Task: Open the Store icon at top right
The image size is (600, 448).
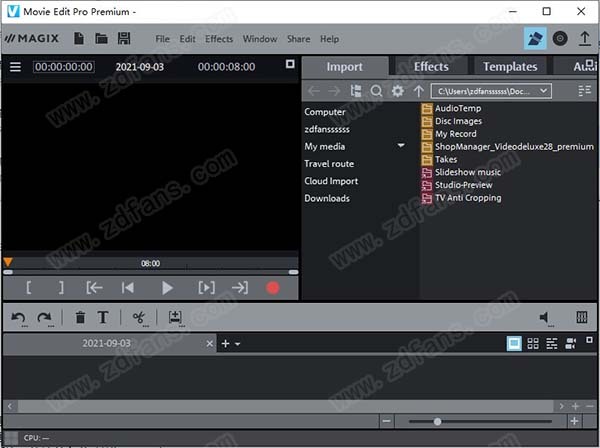Action: [x=535, y=38]
